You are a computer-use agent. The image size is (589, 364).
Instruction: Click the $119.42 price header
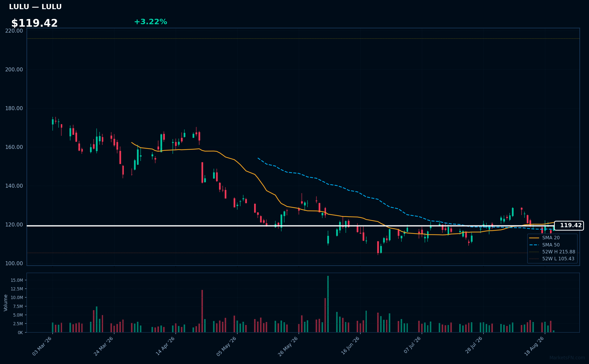click(34, 23)
